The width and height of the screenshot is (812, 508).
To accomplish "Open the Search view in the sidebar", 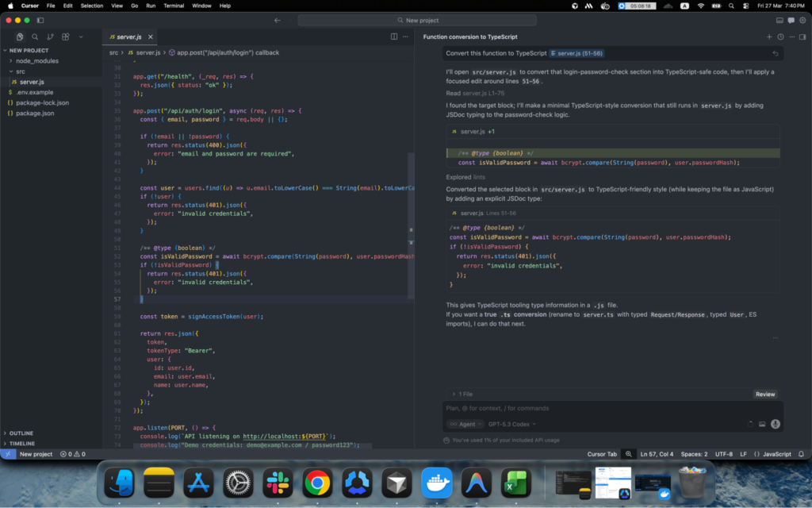I will coord(34,37).
